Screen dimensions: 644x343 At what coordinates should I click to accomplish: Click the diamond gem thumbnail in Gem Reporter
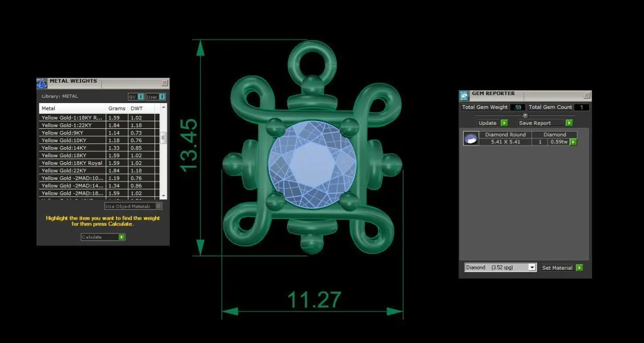471,138
